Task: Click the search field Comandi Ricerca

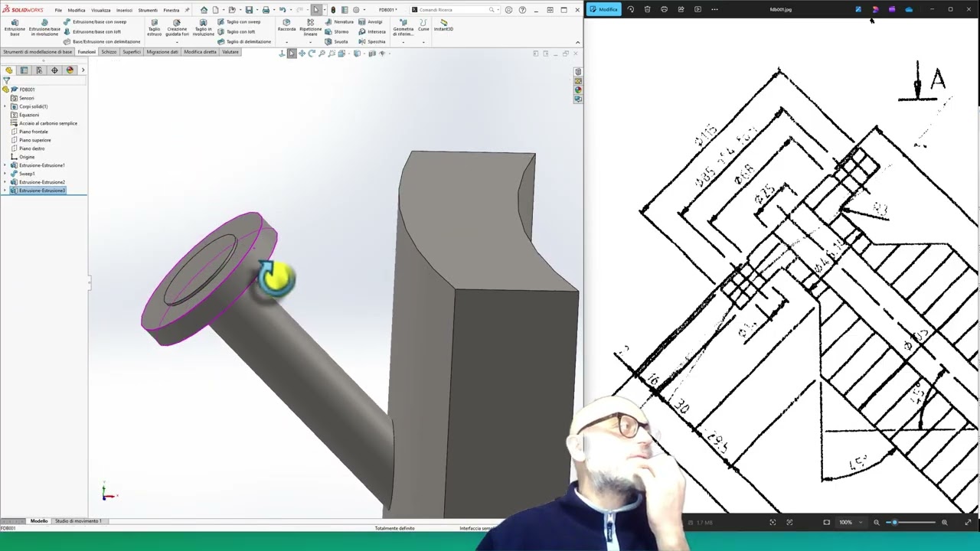Action: coord(453,10)
